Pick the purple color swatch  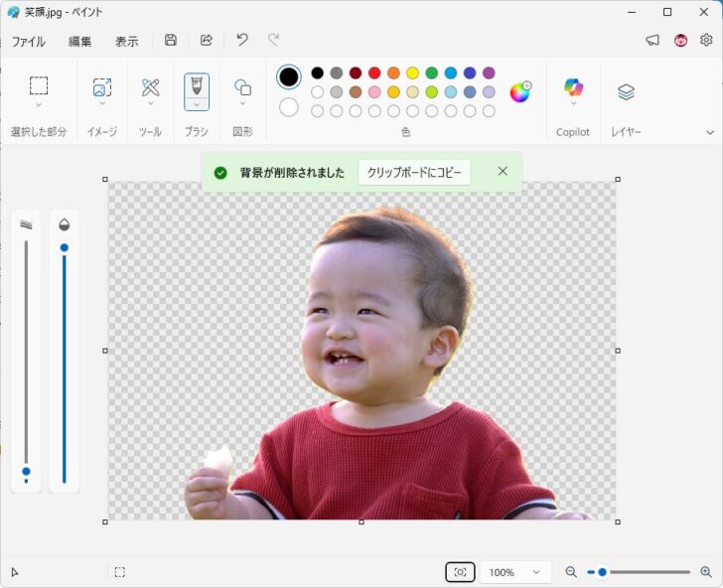point(489,73)
